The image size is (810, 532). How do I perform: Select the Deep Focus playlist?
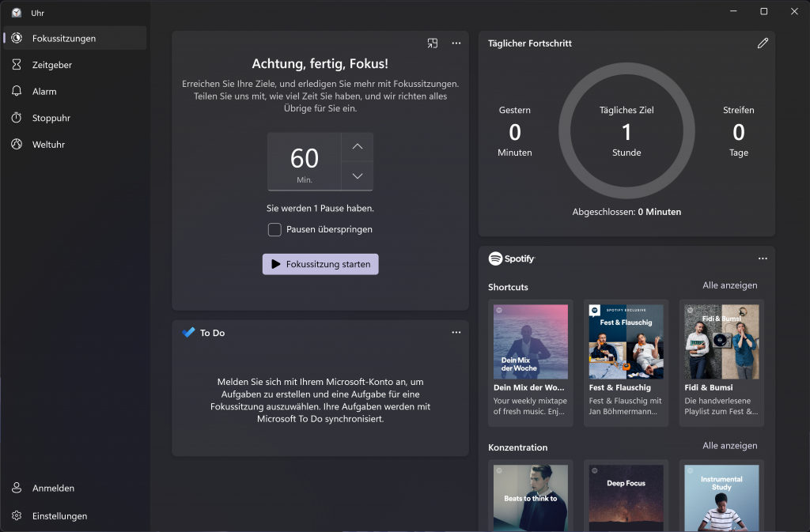pos(626,497)
